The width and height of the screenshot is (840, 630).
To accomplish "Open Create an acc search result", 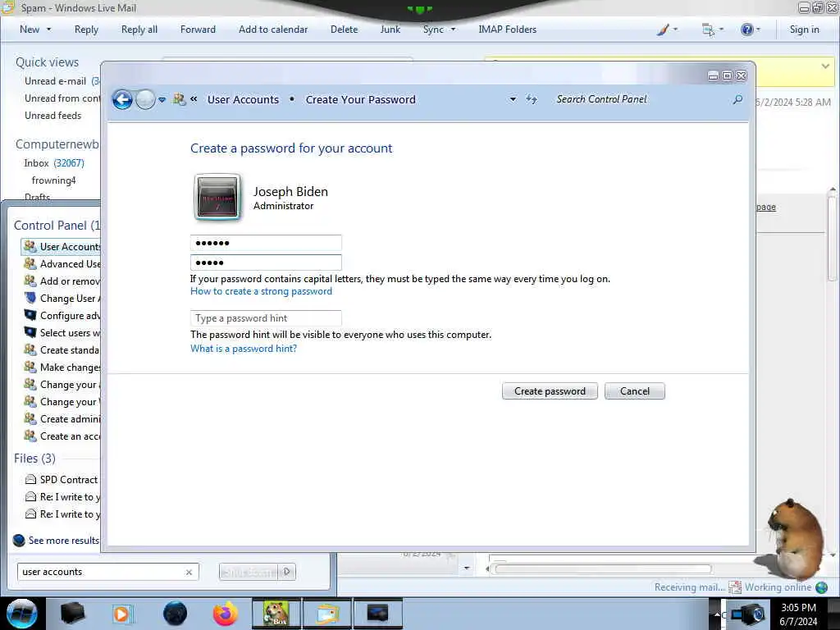I will click(62, 436).
